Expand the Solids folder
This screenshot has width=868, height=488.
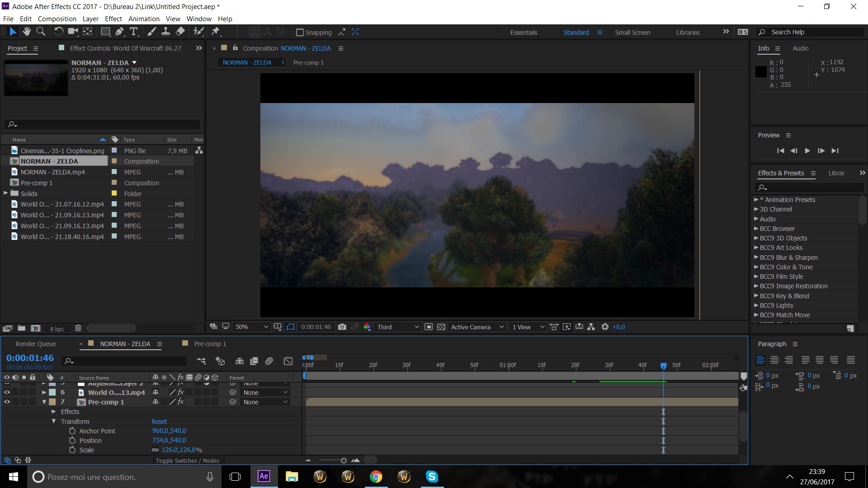click(x=6, y=193)
